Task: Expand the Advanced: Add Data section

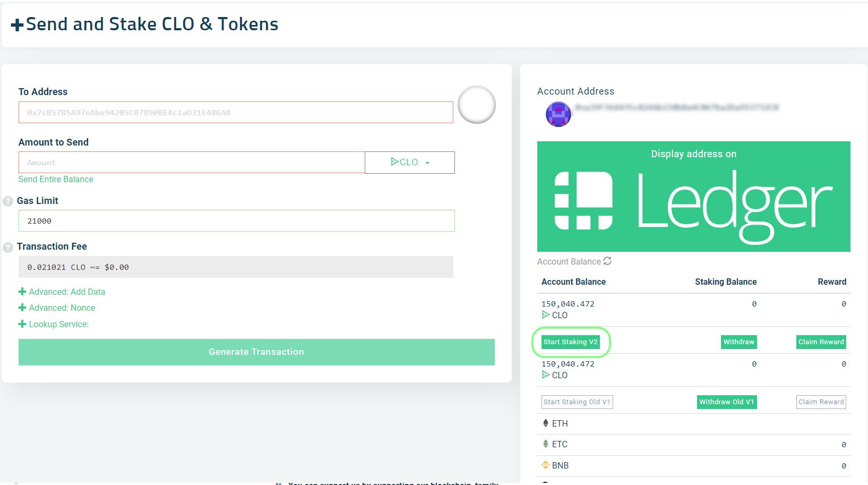Action: (x=66, y=292)
